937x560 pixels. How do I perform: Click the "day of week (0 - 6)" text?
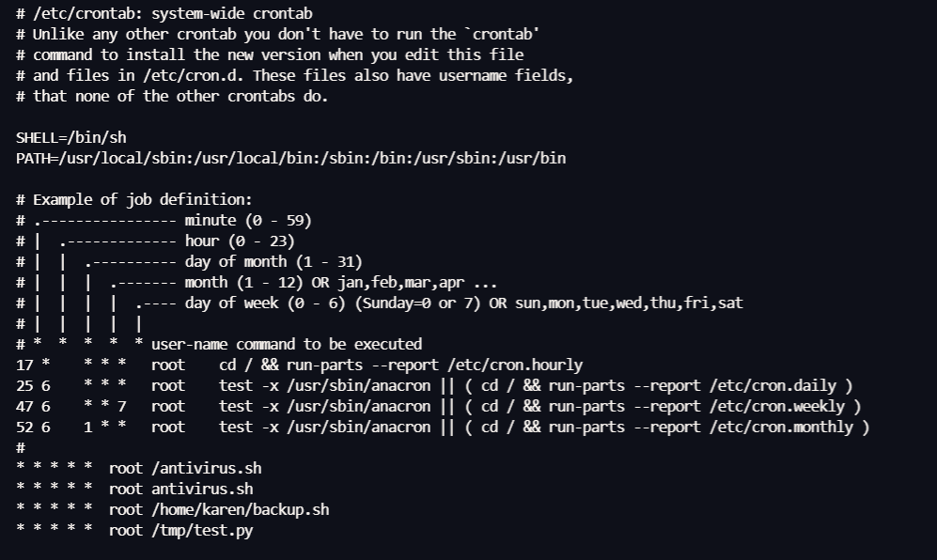coord(265,303)
